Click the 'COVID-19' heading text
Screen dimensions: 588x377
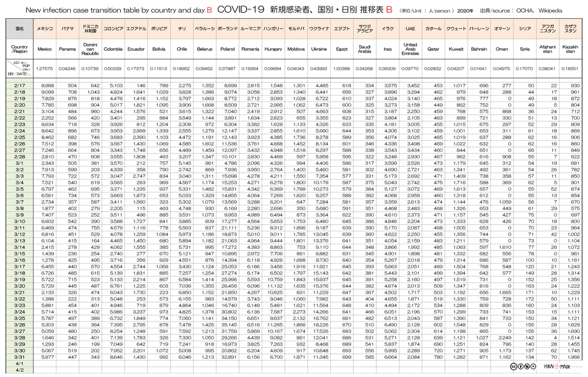coord(241,9)
